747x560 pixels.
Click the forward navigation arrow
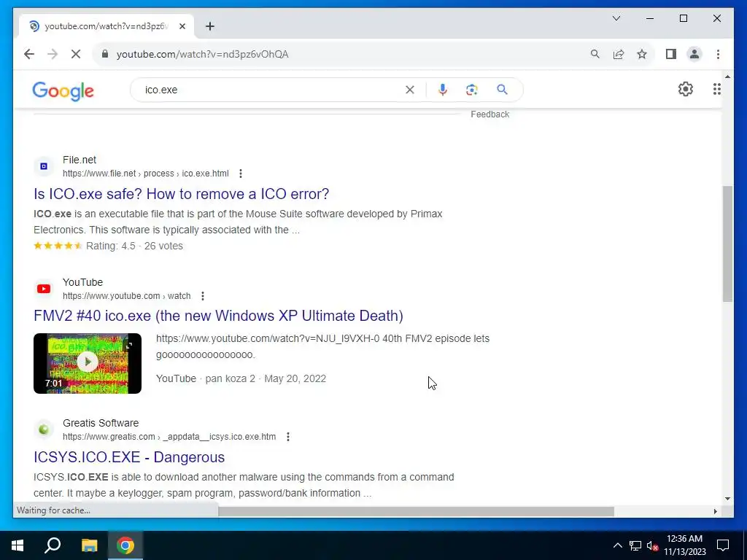pos(53,54)
